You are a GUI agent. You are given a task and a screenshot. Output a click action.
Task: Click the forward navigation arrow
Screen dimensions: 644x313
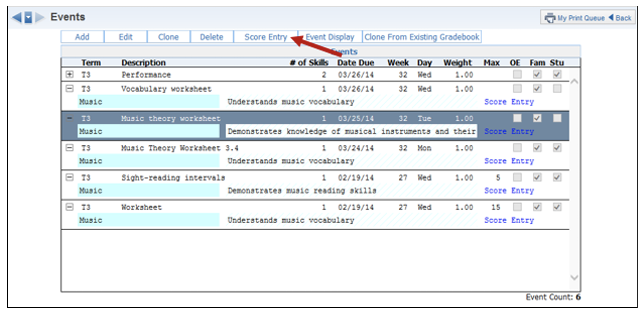coord(40,17)
